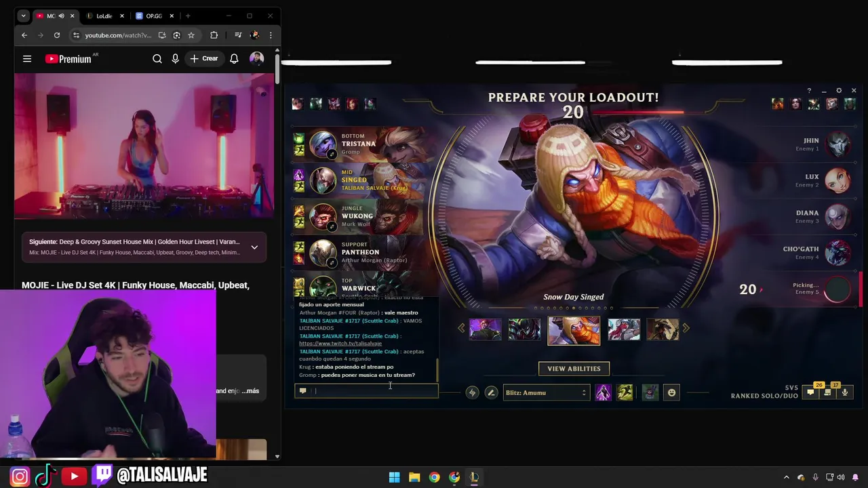Open YouTube notifications bell

click(234, 59)
